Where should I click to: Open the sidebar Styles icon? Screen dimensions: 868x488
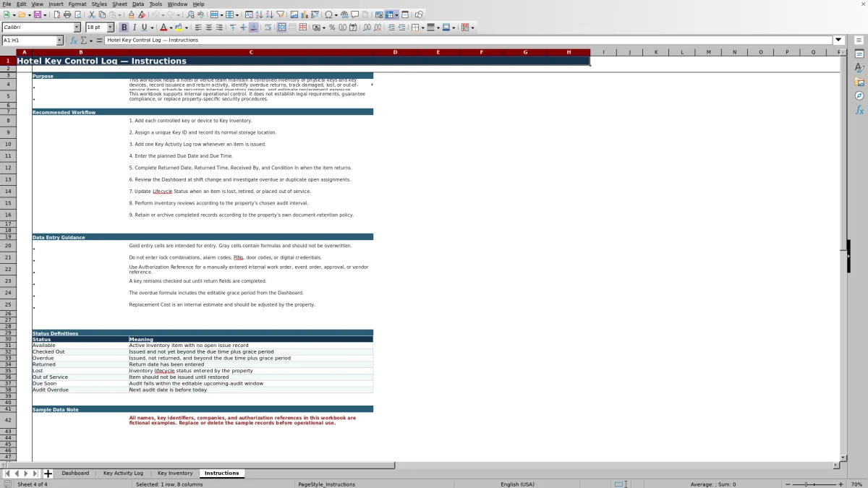coord(859,67)
